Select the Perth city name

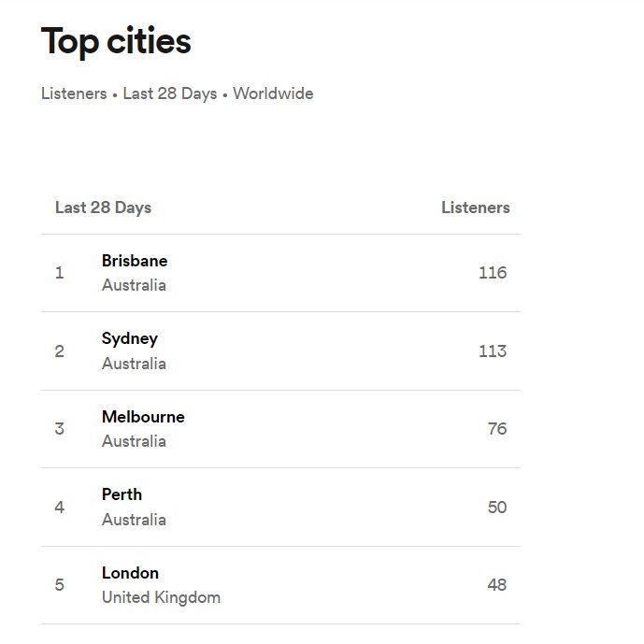coord(122,494)
